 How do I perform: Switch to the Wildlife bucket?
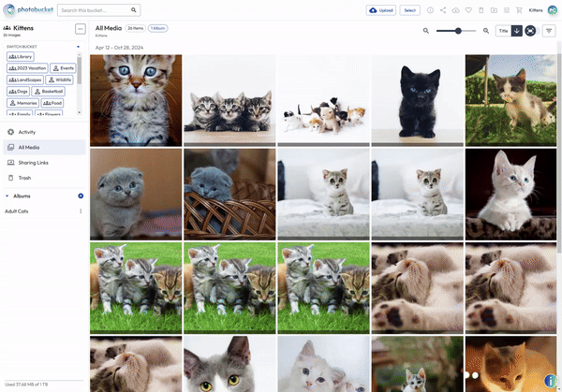pos(60,80)
